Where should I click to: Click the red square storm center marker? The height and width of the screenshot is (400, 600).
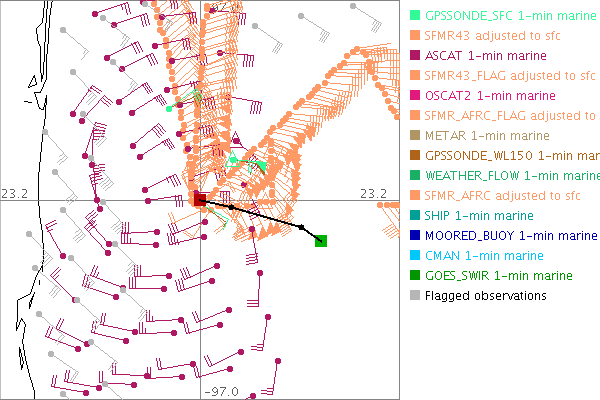200,200
